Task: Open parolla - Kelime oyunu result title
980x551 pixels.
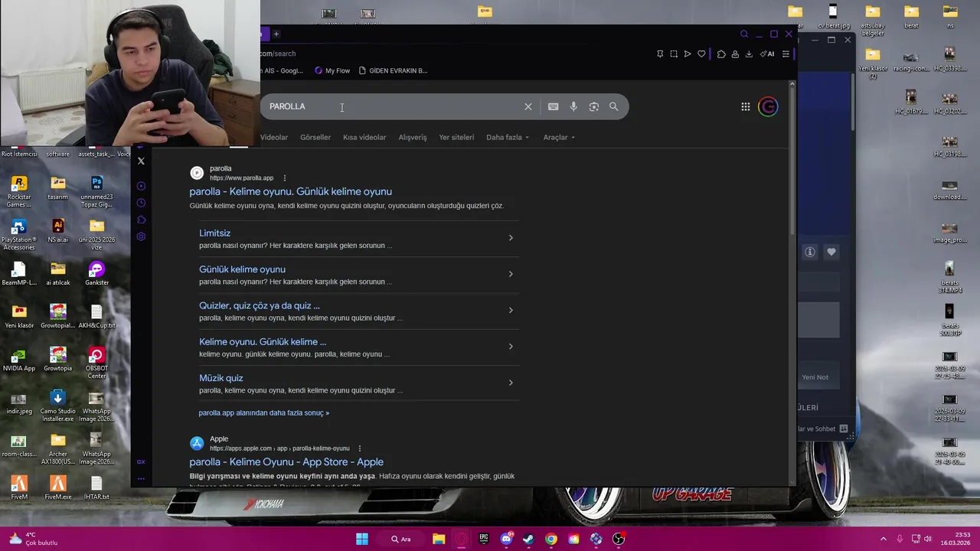Action: pyautogui.click(x=290, y=191)
